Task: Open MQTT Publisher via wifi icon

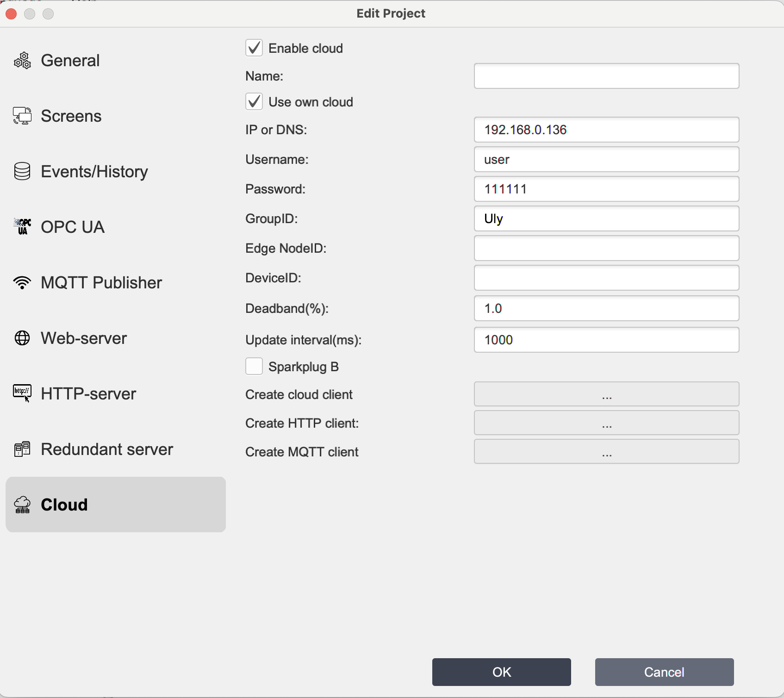Action: click(x=22, y=282)
